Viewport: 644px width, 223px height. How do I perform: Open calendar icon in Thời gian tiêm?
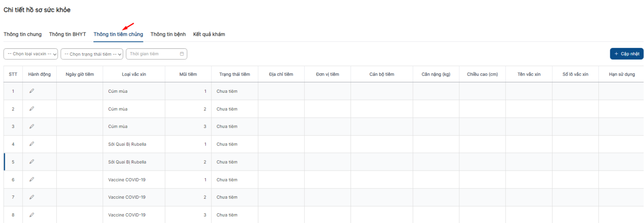[182, 54]
